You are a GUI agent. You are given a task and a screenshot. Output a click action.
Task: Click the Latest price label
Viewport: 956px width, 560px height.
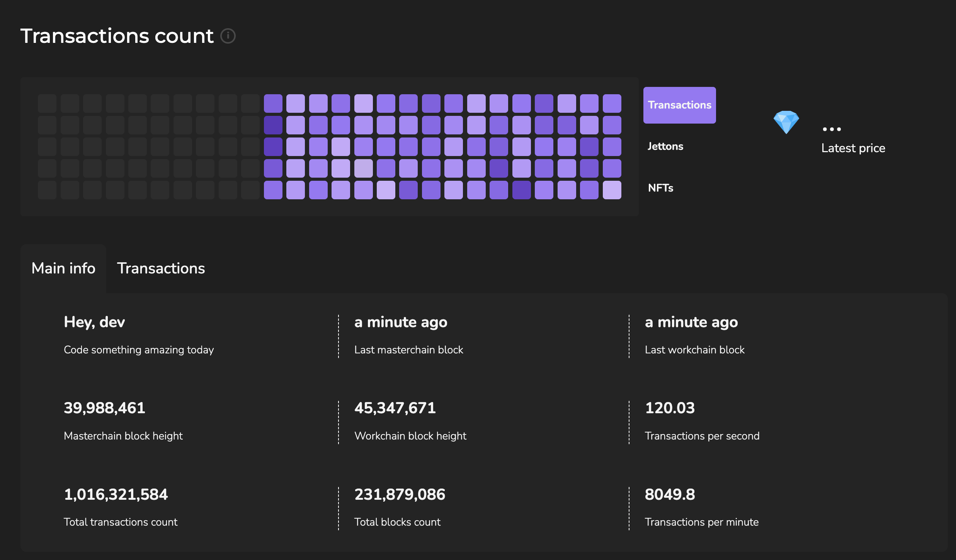pos(853,148)
